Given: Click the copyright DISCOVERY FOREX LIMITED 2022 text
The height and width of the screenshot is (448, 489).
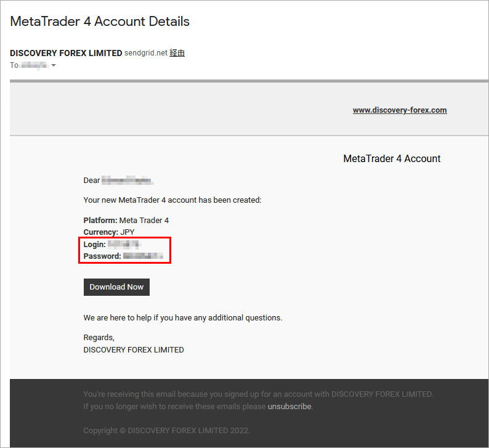Looking at the screenshot, I should 166,431.
